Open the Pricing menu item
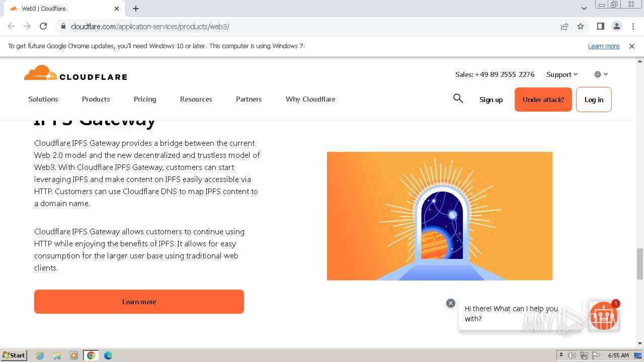644x362 pixels. [145, 99]
